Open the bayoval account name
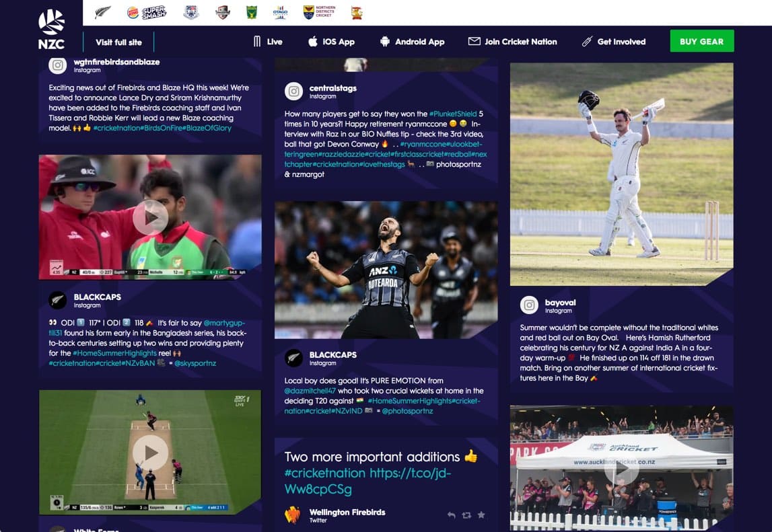Image resolution: width=772 pixels, height=532 pixels. click(x=560, y=303)
